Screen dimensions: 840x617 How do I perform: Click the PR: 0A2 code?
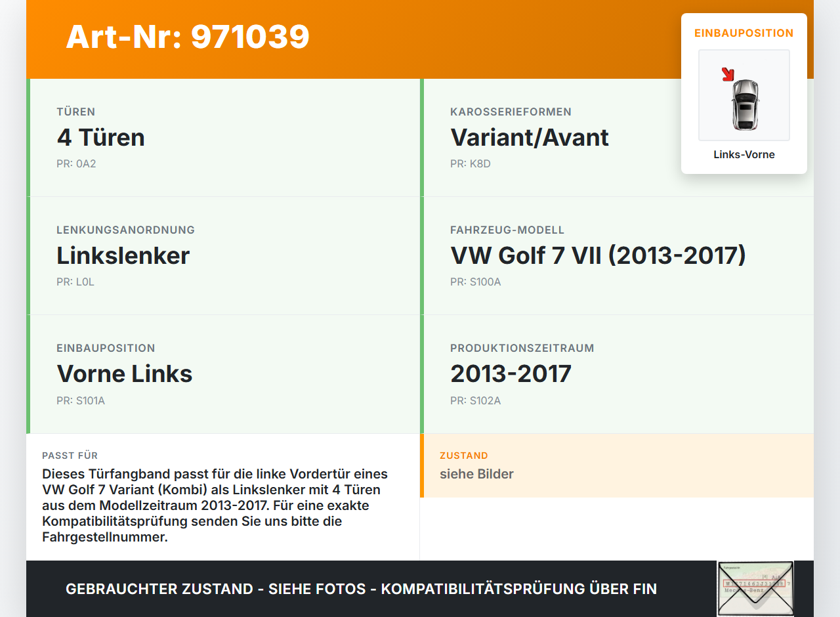coord(76,163)
